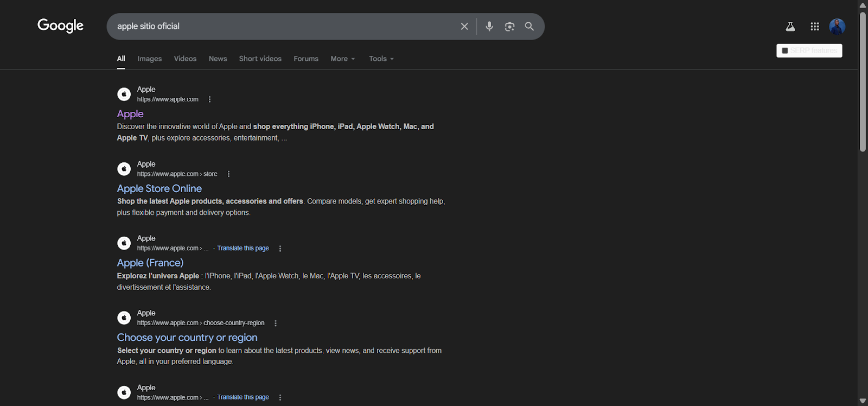Toggle the SERP features checkbox
868x406 pixels.
pos(785,50)
